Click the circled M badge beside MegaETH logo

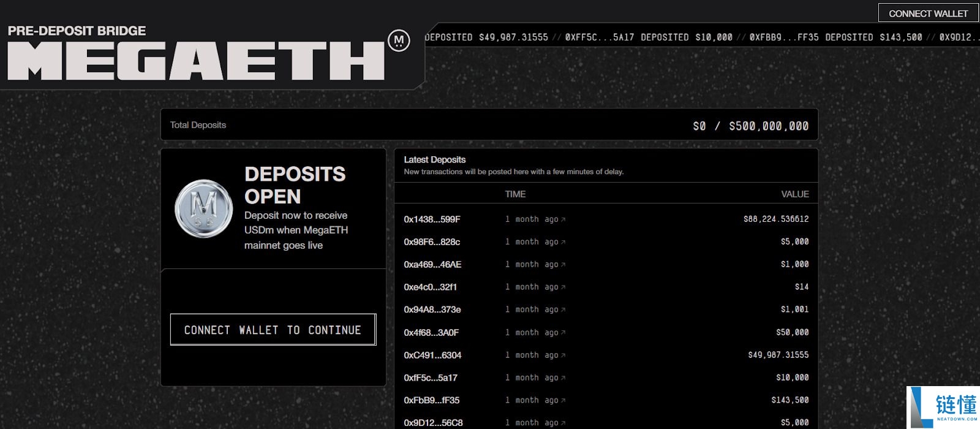(399, 41)
